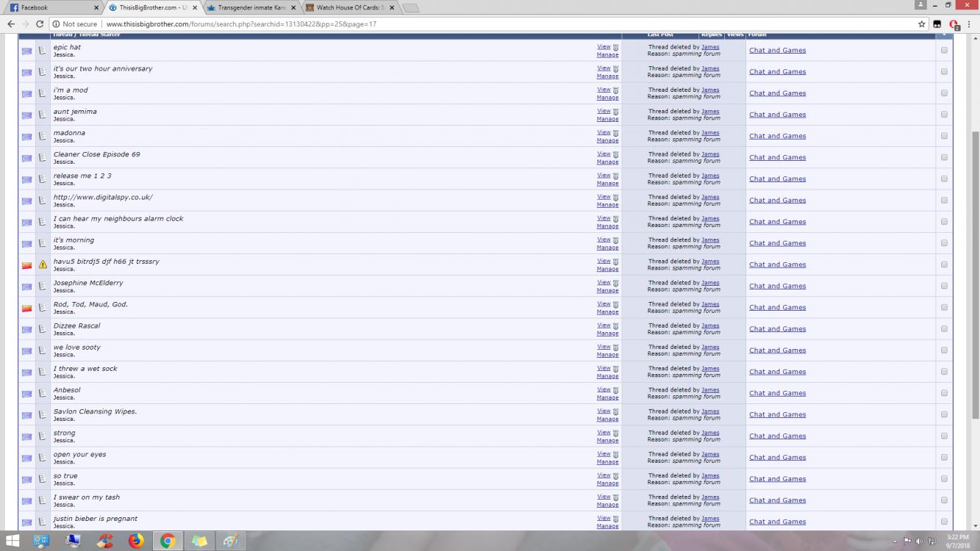Click the hot thread envelope icon for 'Rod, Tod, Maud, God.'
Screen dimensions: 980x551
(27, 308)
